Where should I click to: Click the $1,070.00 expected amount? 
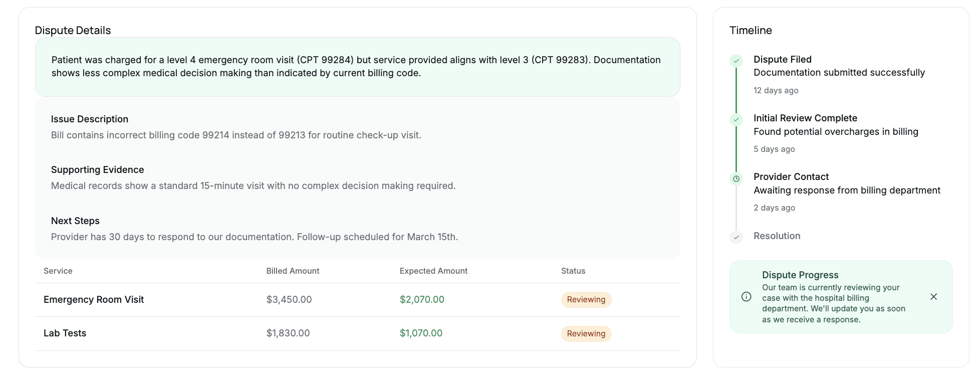click(421, 333)
